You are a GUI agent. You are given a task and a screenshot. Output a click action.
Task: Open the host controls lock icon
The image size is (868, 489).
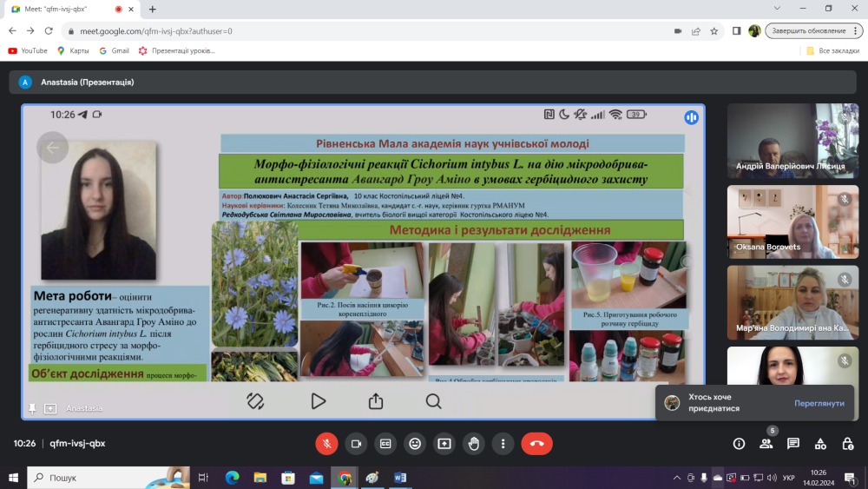847,444
